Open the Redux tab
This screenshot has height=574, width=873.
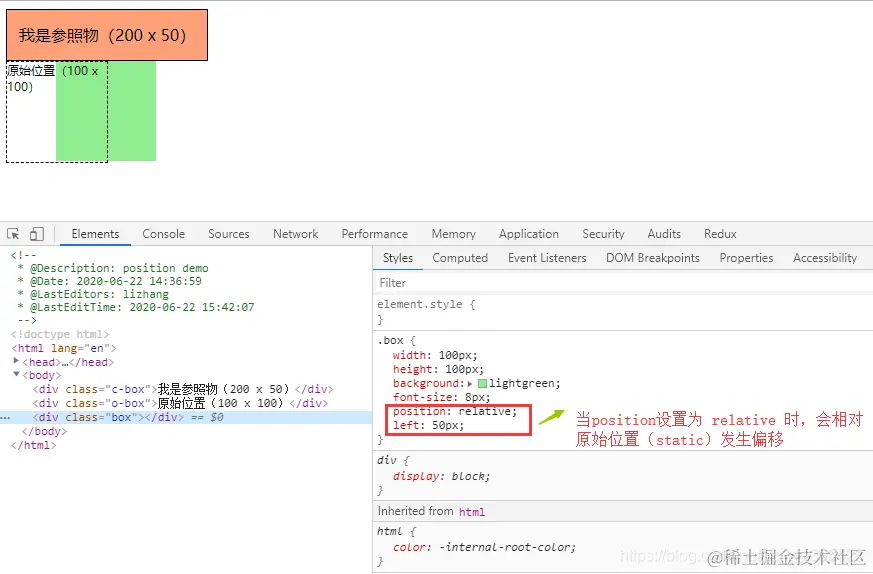click(x=720, y=234)
